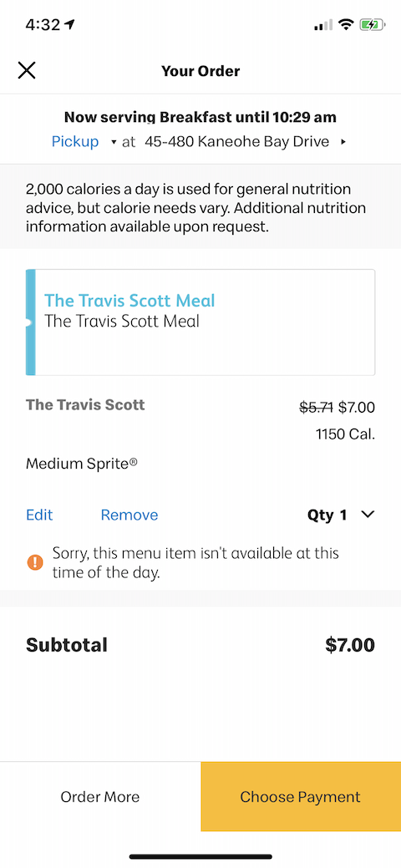This screenshot has width=401, height=868.
Task: Tap the Wi-Fi status icon
Action: click(x=346, y=24)
